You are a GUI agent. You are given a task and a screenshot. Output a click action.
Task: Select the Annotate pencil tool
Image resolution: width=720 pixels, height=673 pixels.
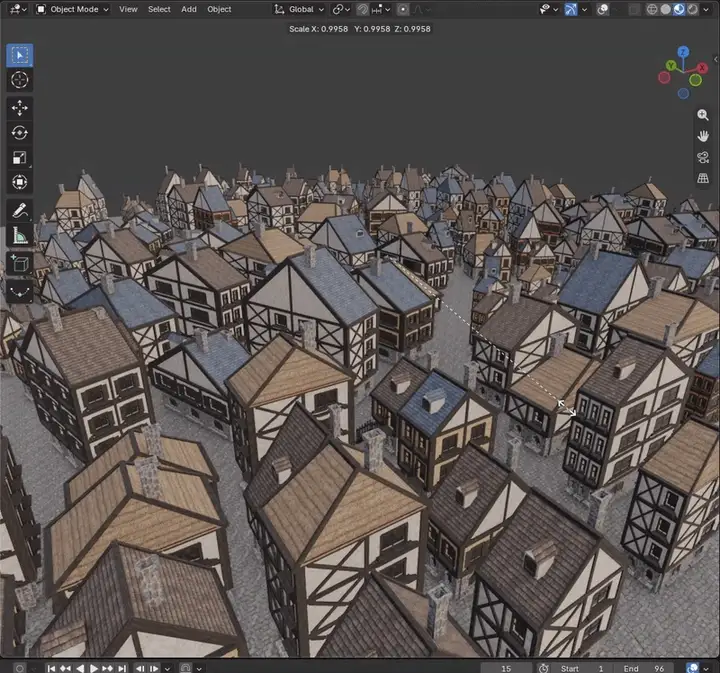19,211
